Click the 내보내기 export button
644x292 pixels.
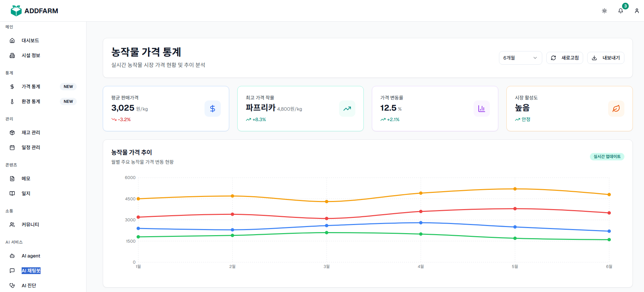(605, 58)
